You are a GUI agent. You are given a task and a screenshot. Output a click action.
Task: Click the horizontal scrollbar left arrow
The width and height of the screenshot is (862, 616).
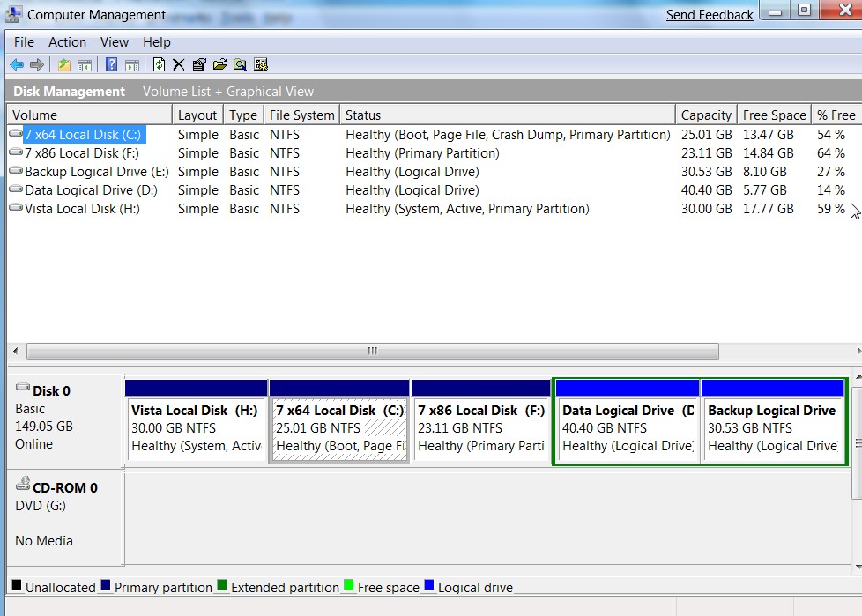[x=15, y=351]
